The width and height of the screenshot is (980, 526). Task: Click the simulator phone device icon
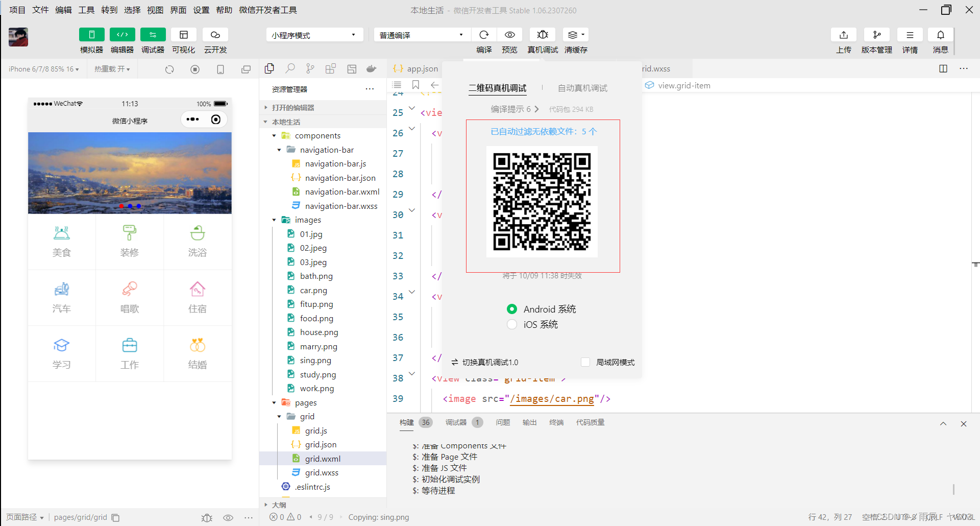click(x=220, y=69)
